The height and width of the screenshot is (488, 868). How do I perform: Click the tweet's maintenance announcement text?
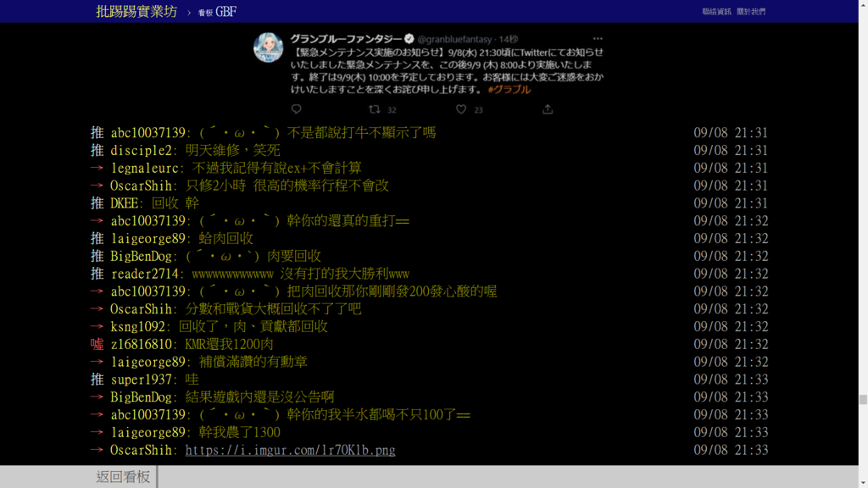(448, 71)
